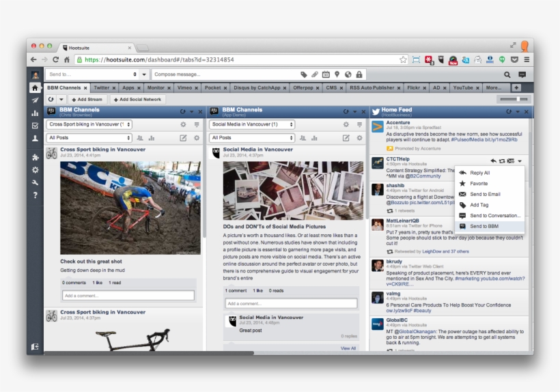This screenshot has height=392, width=560.
Task: Open All Posts filter in Cross Sport stream
Action: tap(89, 138)
